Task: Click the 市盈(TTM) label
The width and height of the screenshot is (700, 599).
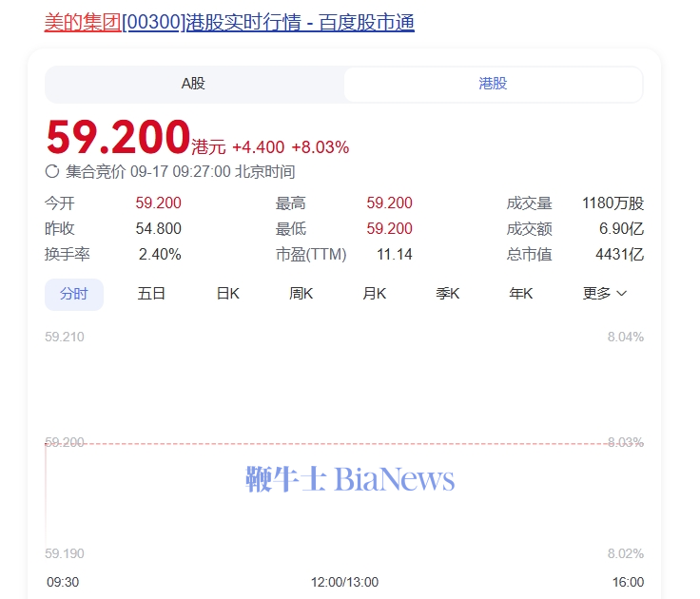Action: tap(311, 255)
